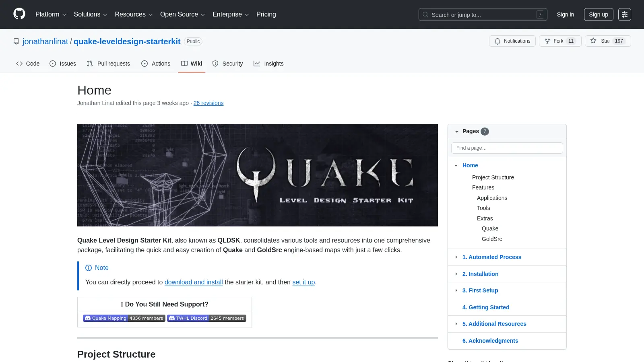This screenshot has width=644, height=362.
Task: Open the Security tab
Action: [x=227, y=64]
